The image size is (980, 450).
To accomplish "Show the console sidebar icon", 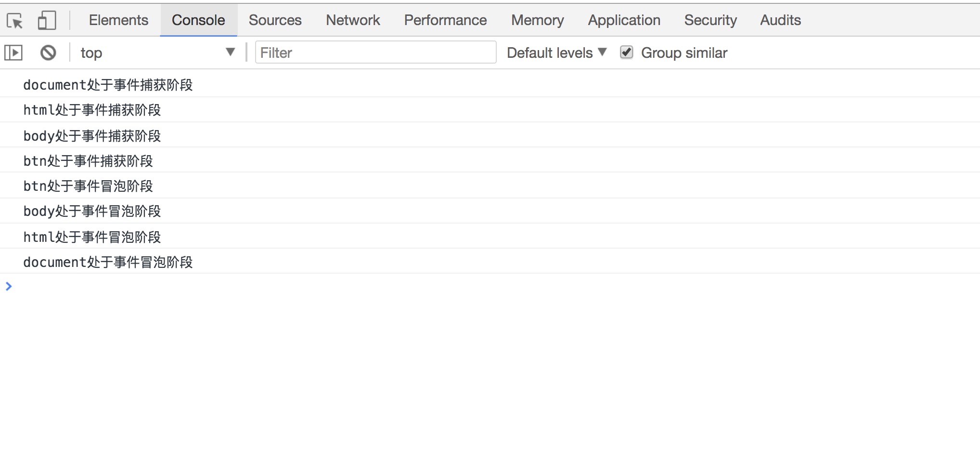I will [x=13, y=53].
